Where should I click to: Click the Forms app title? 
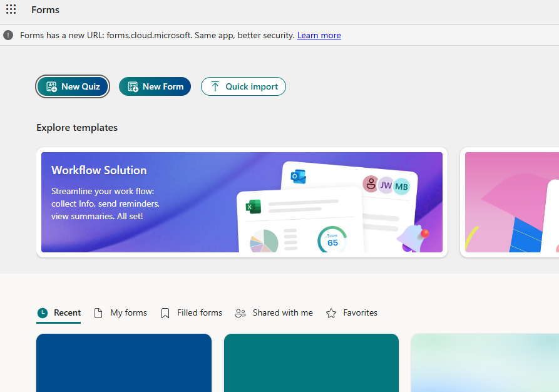[45, 10]
